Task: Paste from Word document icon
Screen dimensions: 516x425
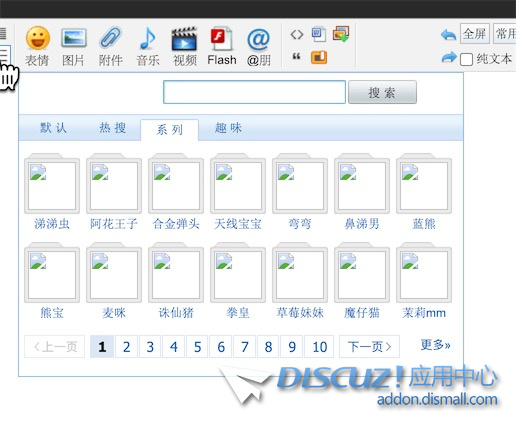Action: pyautogui.click(x=319, y=34)
